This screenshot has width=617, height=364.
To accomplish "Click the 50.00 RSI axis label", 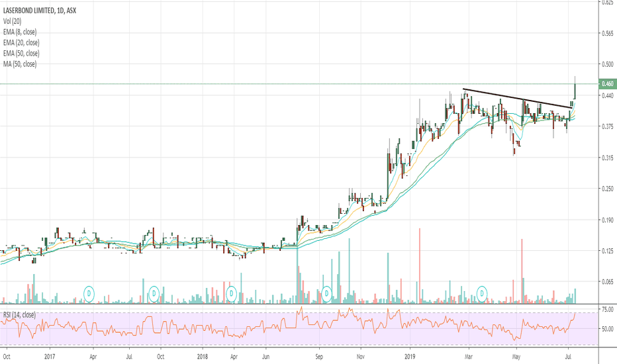I will 608,328.
